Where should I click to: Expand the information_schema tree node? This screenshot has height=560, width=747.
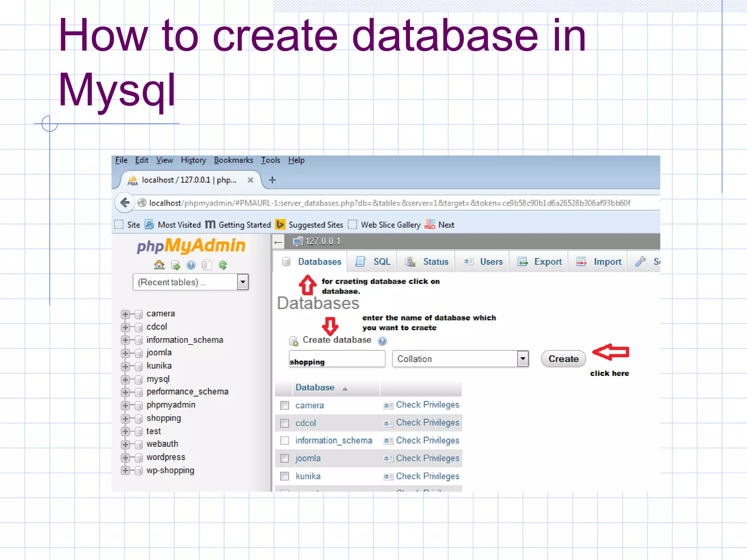coord(125,340)
